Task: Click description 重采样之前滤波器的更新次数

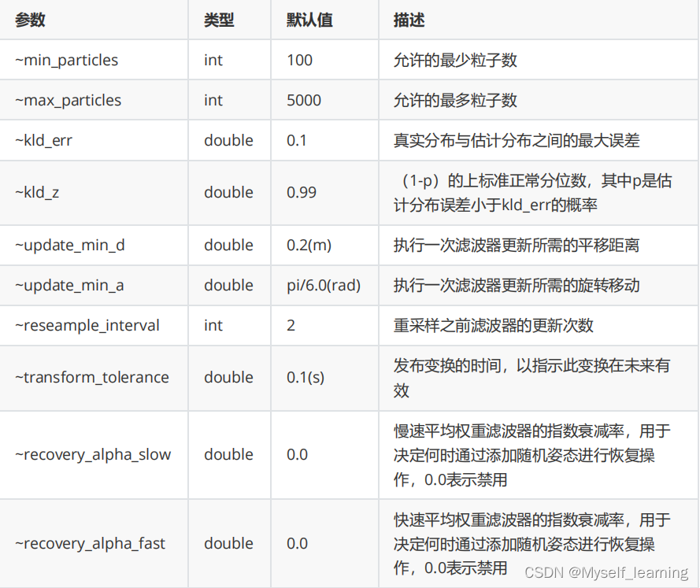Action: click(x=493, y=325)
